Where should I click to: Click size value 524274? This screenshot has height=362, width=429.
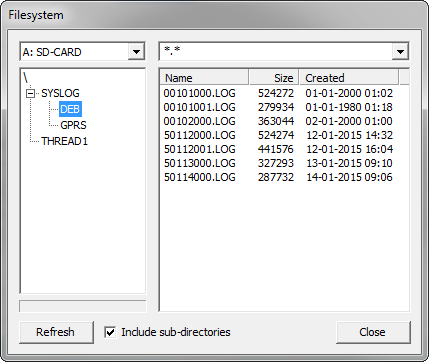(276, 135)
